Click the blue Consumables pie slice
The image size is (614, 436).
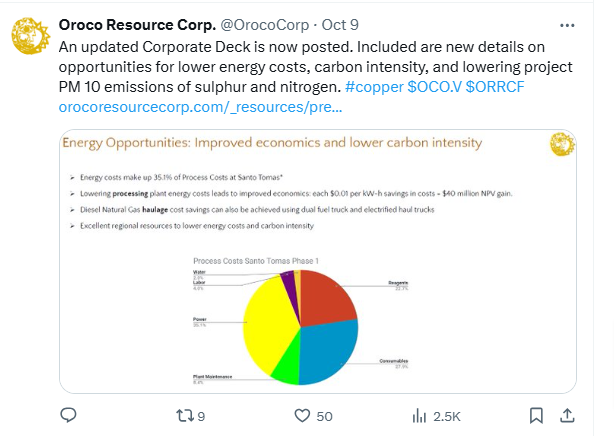[x=331, y=351]
